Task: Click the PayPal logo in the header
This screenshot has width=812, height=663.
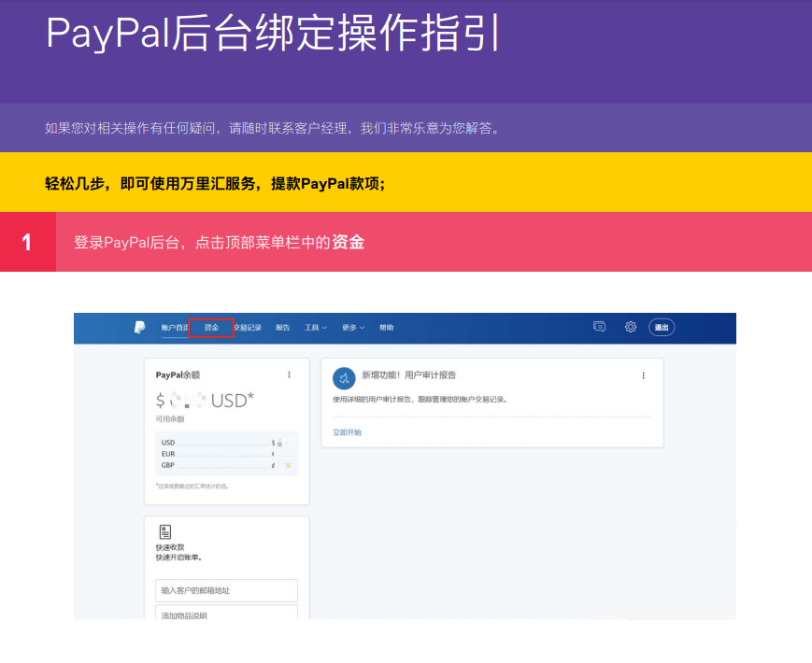Action: tap(139, 328)
